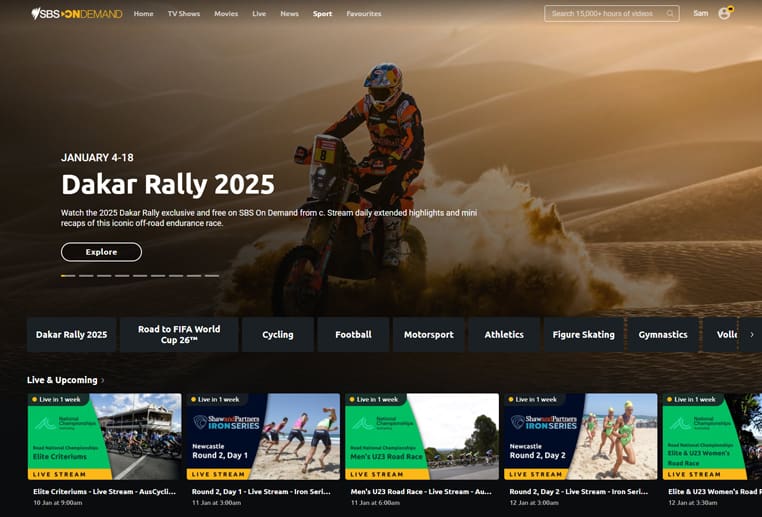This screenshot has width=762, height=517.
Task: Navigate to News
Action: point(289,14)
